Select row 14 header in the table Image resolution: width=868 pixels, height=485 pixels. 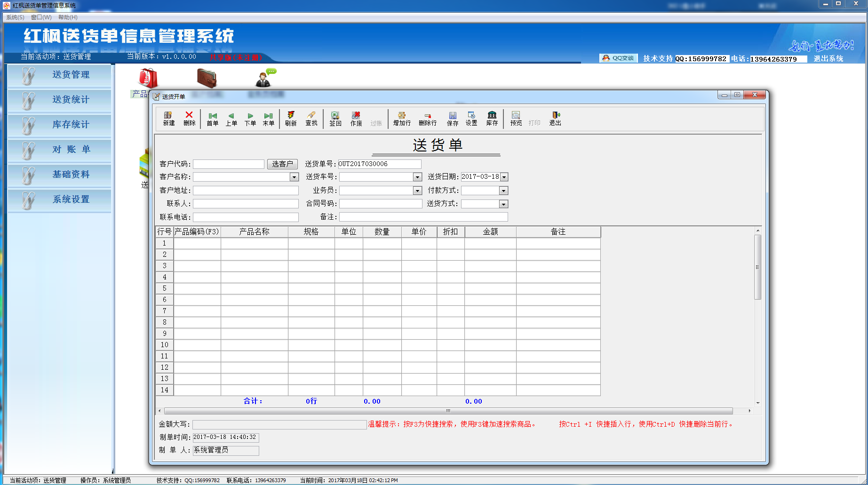point(165,390)
